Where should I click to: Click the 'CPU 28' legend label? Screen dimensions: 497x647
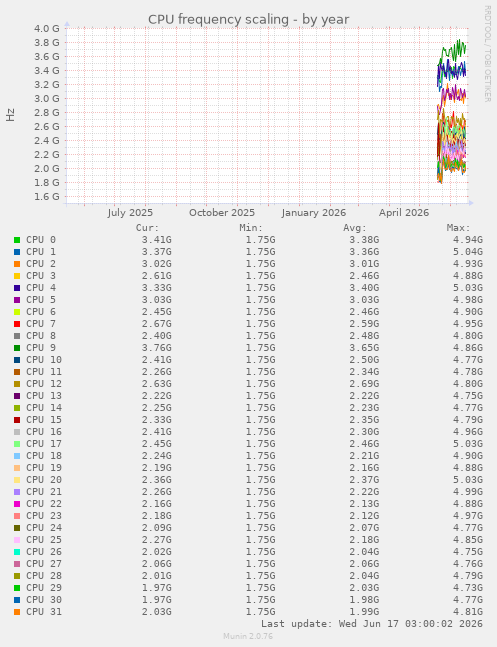44,575
